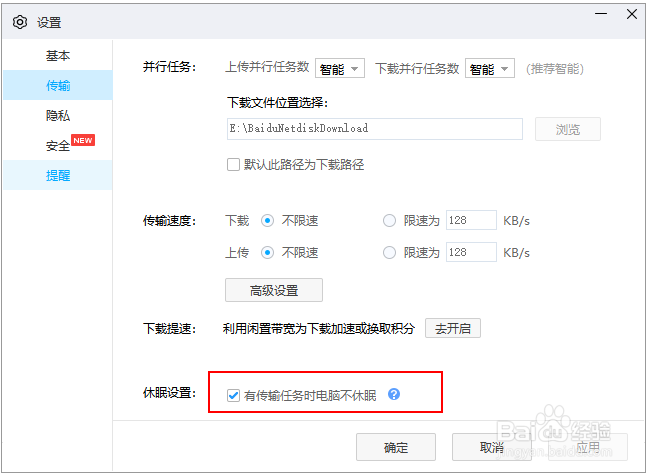The height and width of the screenshot is (474, 647).
Task: Select upload 不限速 radio button
Action: click(x=267, y=252)
